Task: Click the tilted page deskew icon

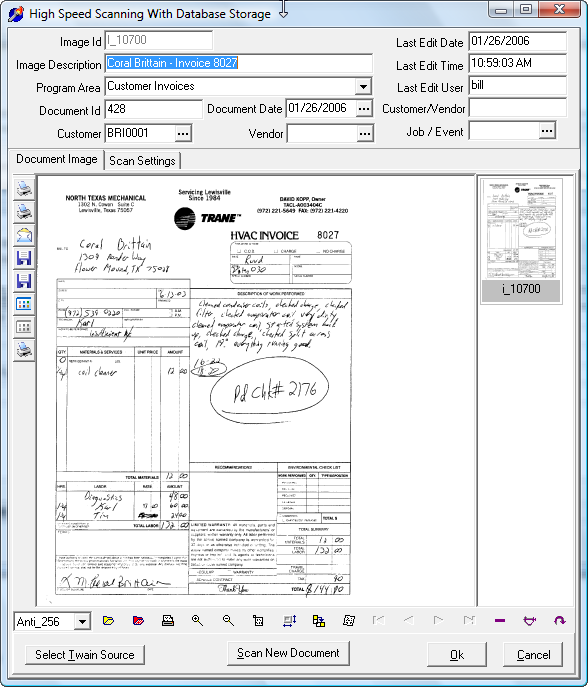Action: [x=349, y=620]
